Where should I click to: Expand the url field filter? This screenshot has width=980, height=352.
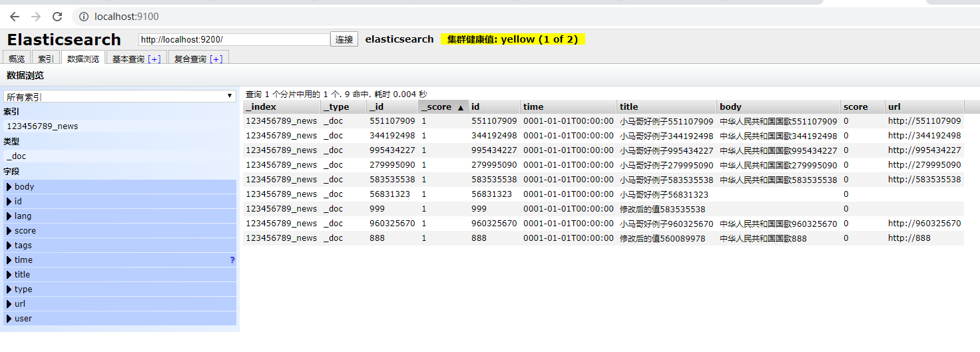(x=120, y=304)
